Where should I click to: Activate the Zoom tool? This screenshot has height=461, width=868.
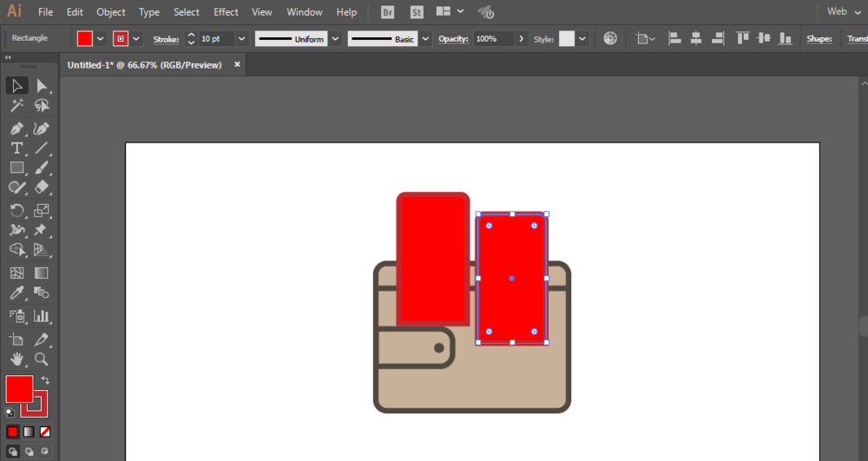[41, 359]
